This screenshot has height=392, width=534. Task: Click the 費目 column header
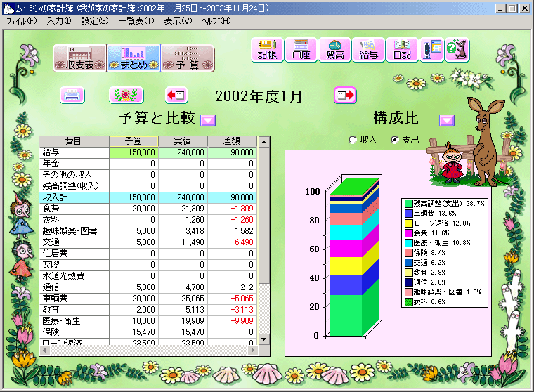[74, 141]
